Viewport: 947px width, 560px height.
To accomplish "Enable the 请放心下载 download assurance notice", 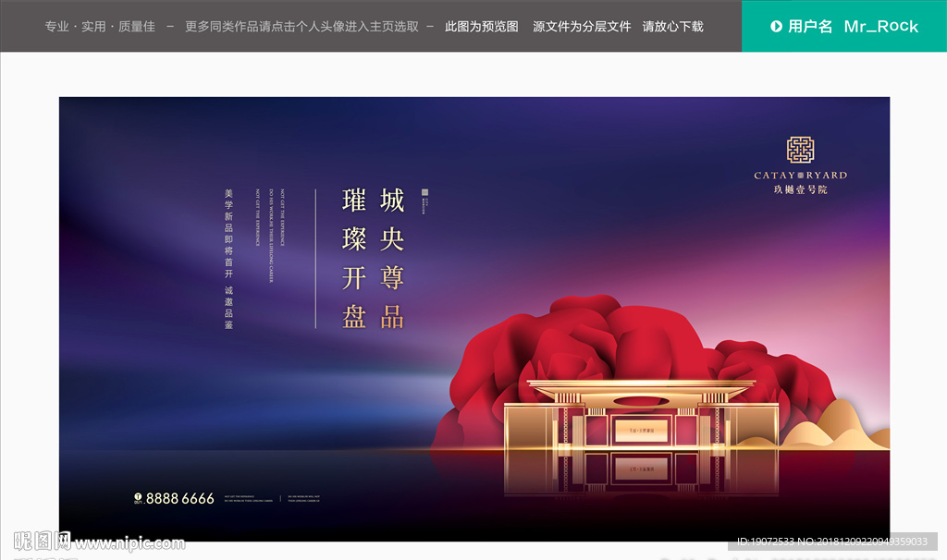I will pyautogui.click(x=672, y=27).
